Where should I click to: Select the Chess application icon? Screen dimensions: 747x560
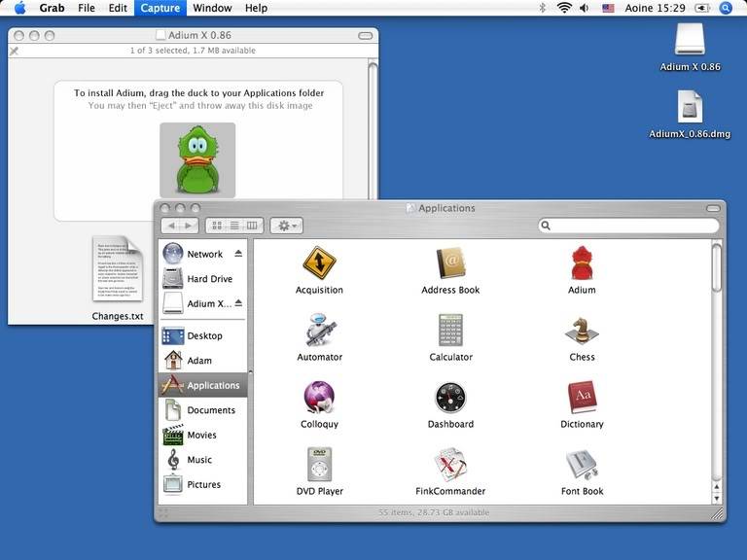click(582, 331)
